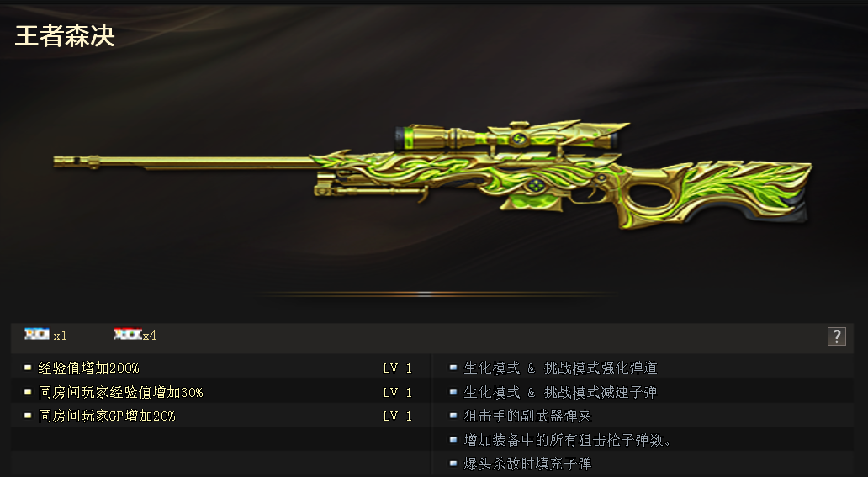This screenshot has width=868, height=477.
Task: Click the blue bullet beside 挑战模式强化弹道
Action: click(453, 368)
